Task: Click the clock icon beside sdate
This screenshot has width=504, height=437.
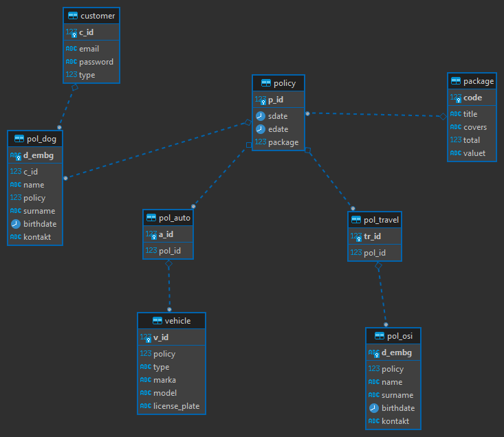Action: coord(261,116)
